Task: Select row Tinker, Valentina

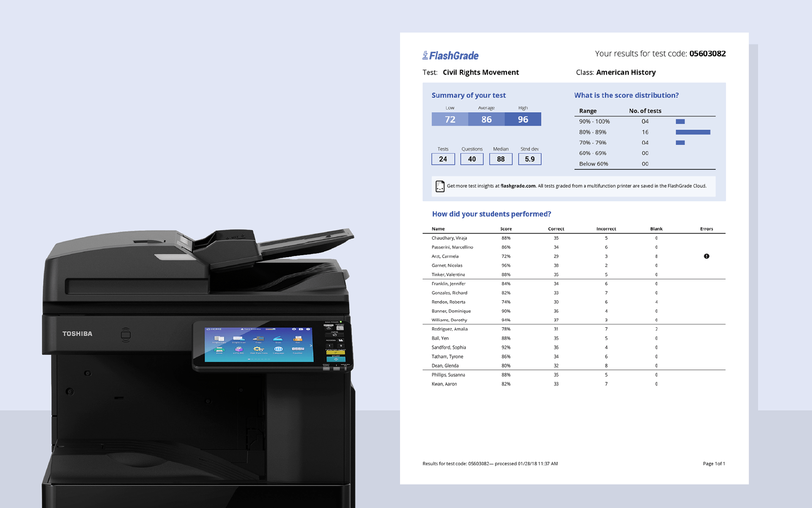Action: (574, 274)
